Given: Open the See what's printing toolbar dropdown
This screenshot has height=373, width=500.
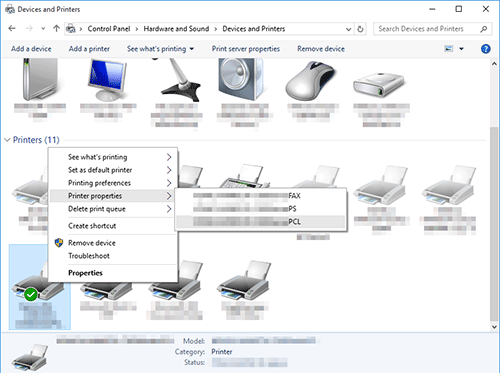Looking at the screenshot, I should click(160, 49).
